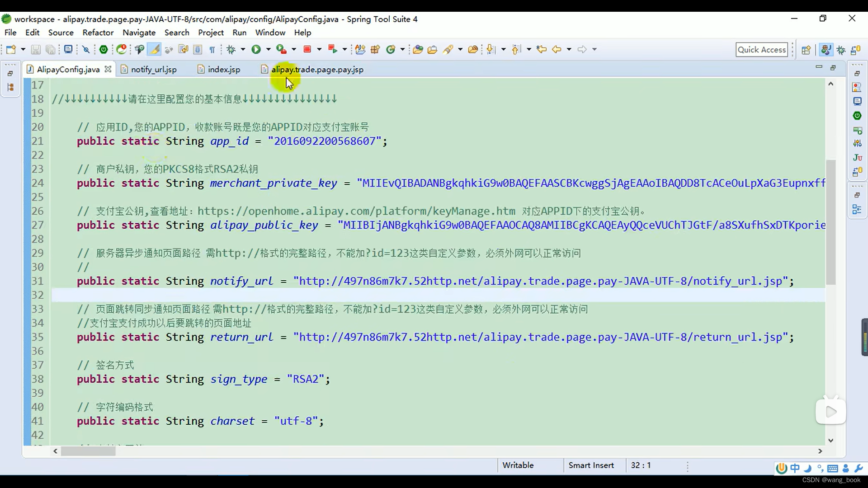The width and height of the screenshot is (868, 488).
Task: Click the Next Annotation down-arrow icon
Action: tap(491, 49)
